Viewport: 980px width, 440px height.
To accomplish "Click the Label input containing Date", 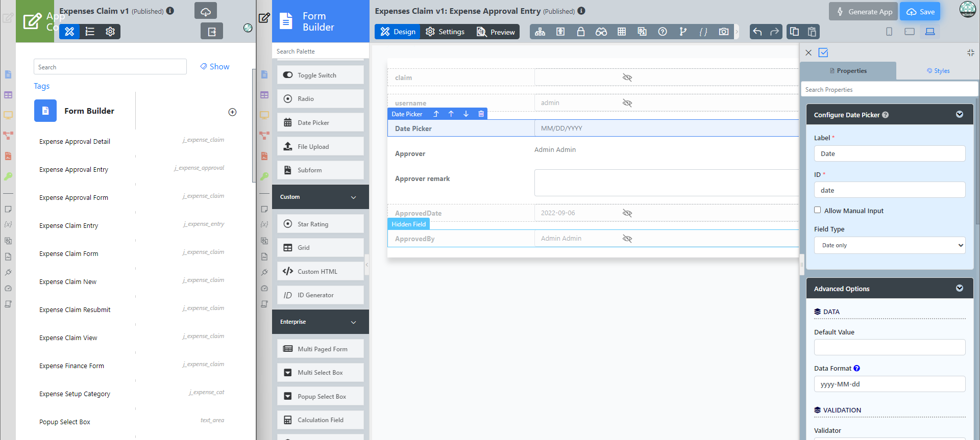I will point(890,153).
